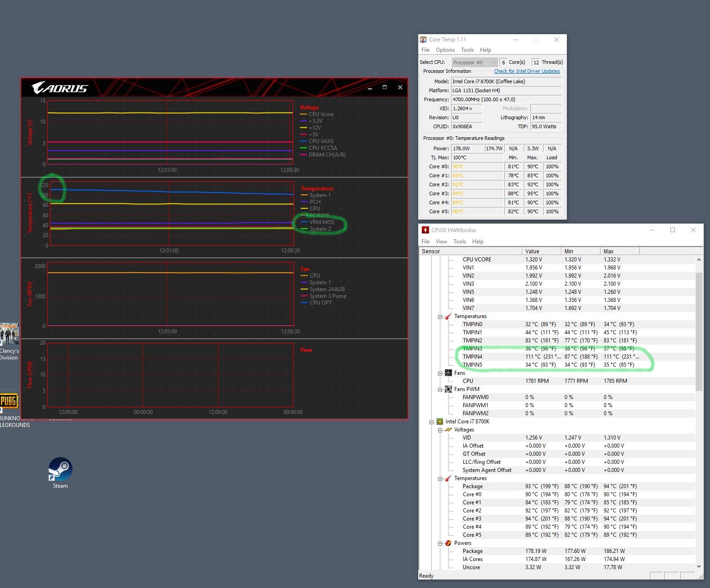Open Core Temp File menu
This screenshot has width=710, height=588.
coord(425,50)
